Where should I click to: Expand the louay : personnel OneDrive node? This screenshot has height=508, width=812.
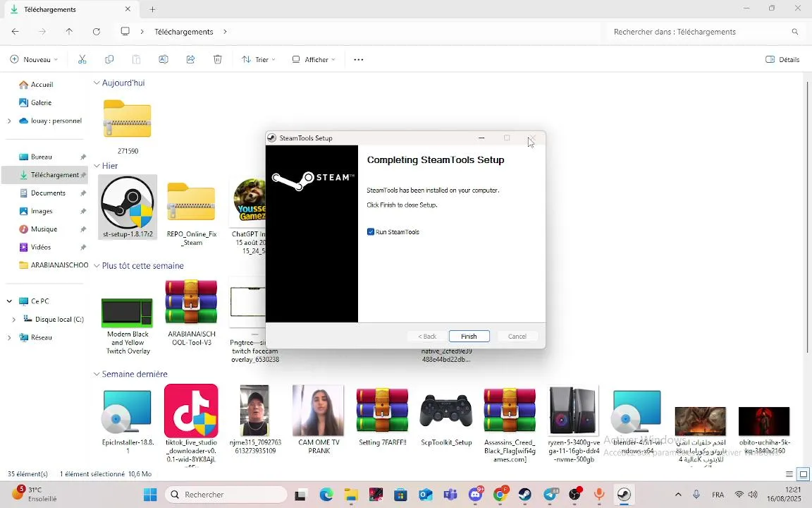8,121
